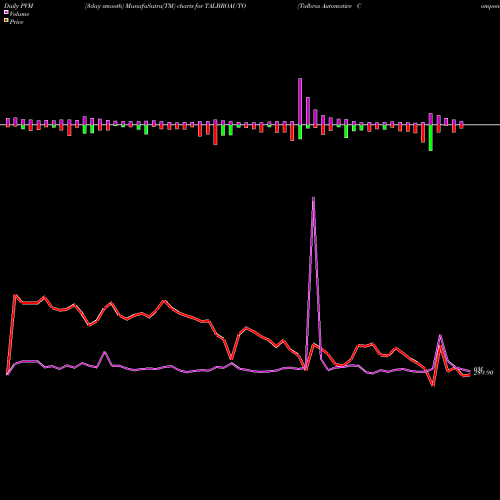Click the Talbros Automotive company name text

click(329, 6)
